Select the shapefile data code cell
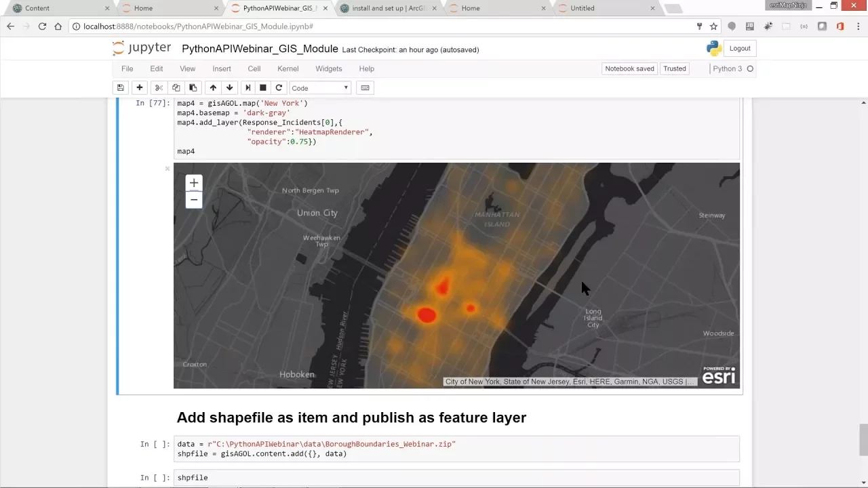868x488 pixels. (457, 449)
